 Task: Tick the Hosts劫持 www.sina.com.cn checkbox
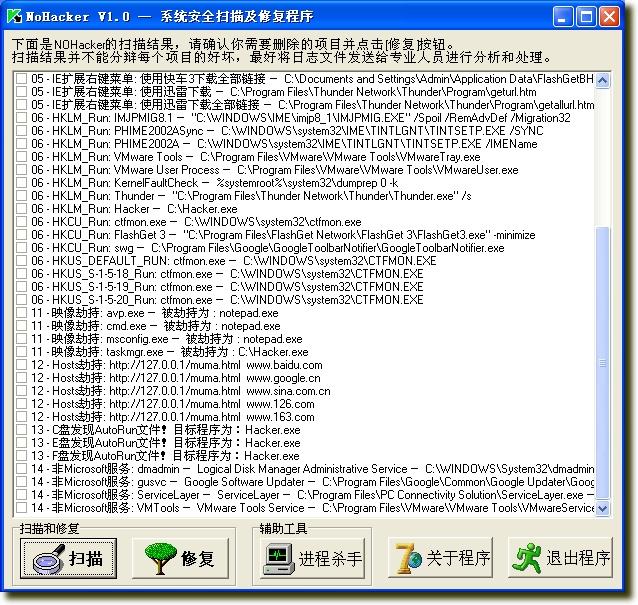pyautogui.click(x=21, y=391)
